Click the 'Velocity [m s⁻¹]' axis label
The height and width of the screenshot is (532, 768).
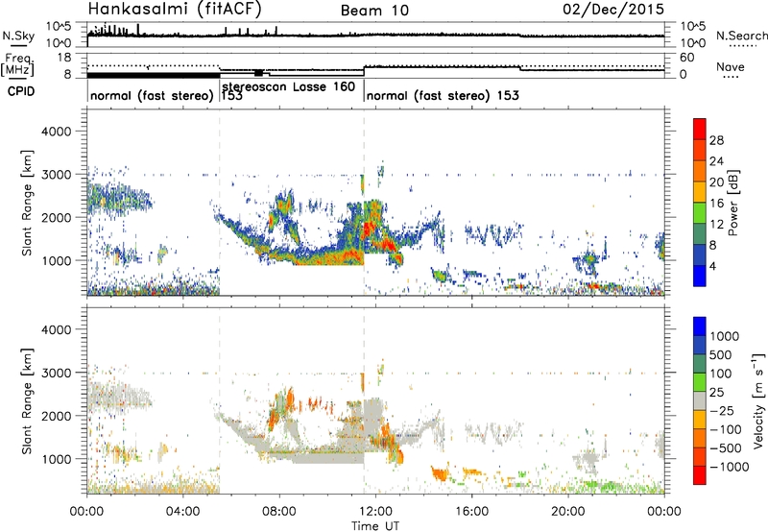click(x=758, y=400)
